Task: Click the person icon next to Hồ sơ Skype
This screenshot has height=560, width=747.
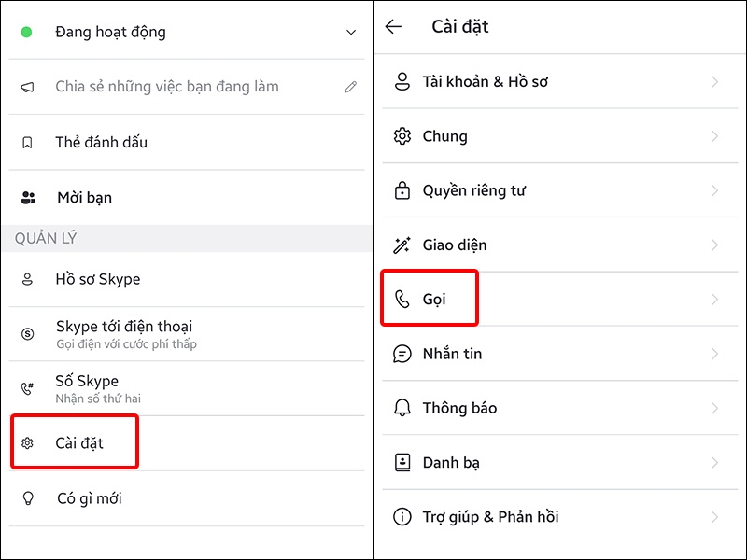Action: click(27, 278)
